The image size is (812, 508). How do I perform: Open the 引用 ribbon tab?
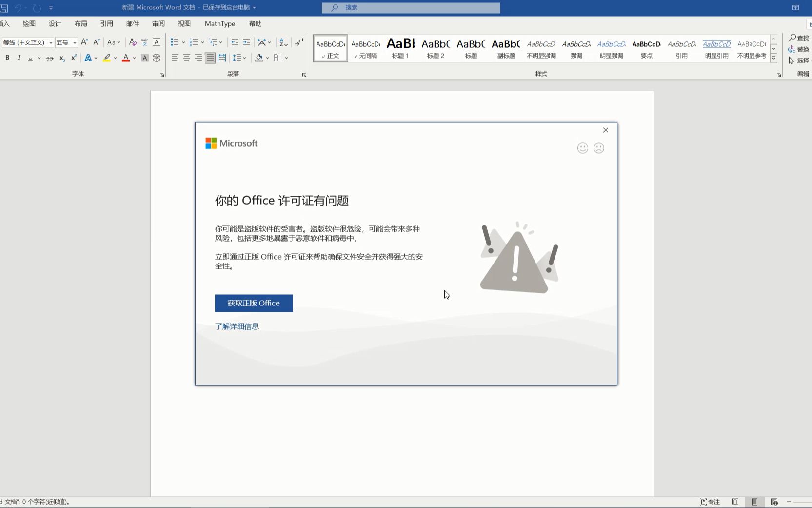coord(107,24)
